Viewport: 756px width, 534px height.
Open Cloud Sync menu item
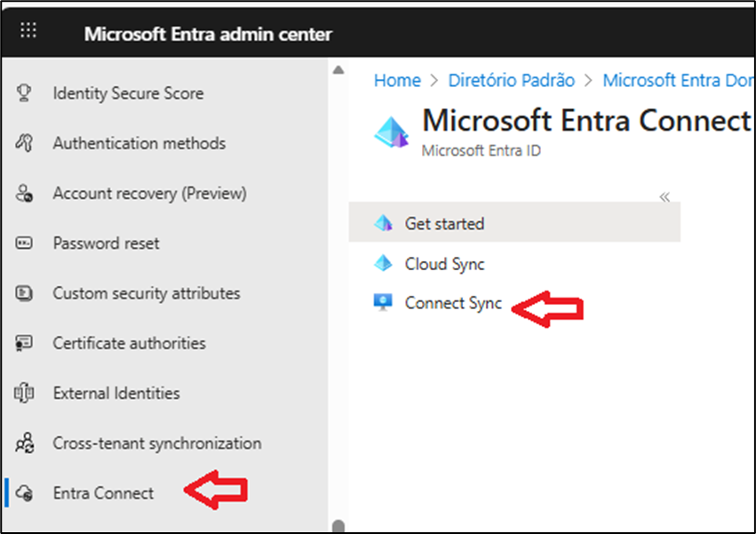444,264
